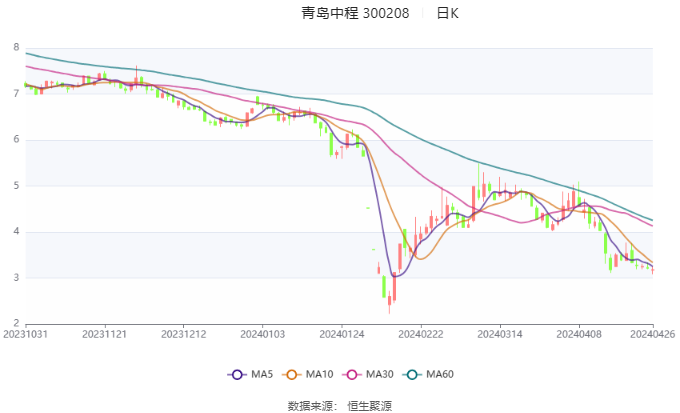
Task: Click the 20231121 date axis label
Action: coord(104,334)
